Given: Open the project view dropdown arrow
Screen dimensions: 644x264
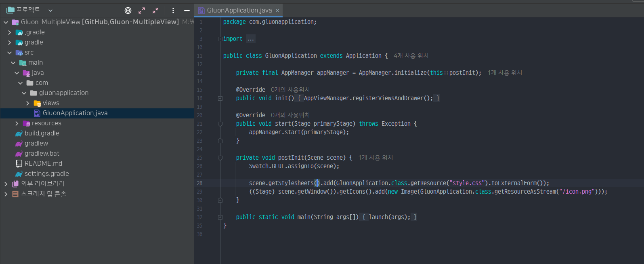Looking at the screenshot, I should tap(50, 11).
